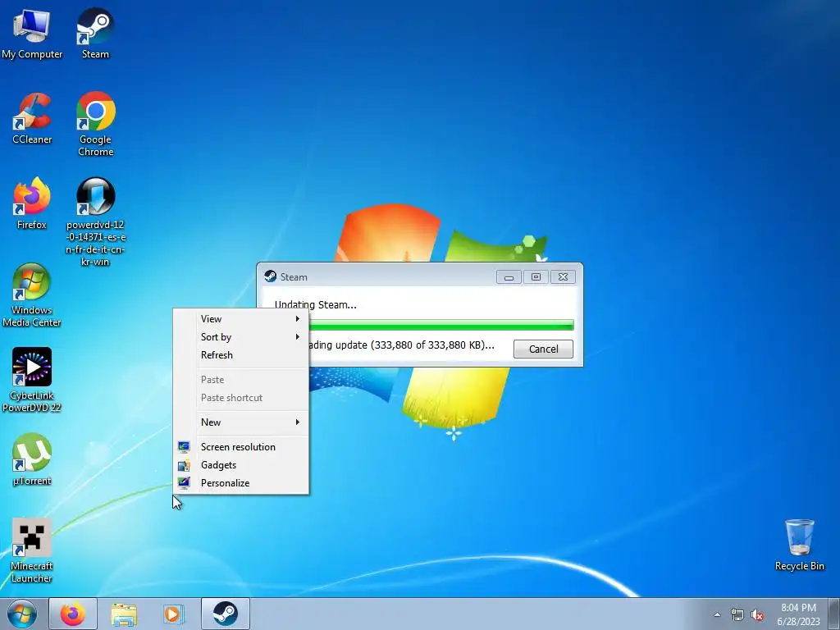Viewport: 840px width, 630px height.
Task: Click Steam logo in dialog title bar
Action: pyautogui.click(x=271, y=276)
